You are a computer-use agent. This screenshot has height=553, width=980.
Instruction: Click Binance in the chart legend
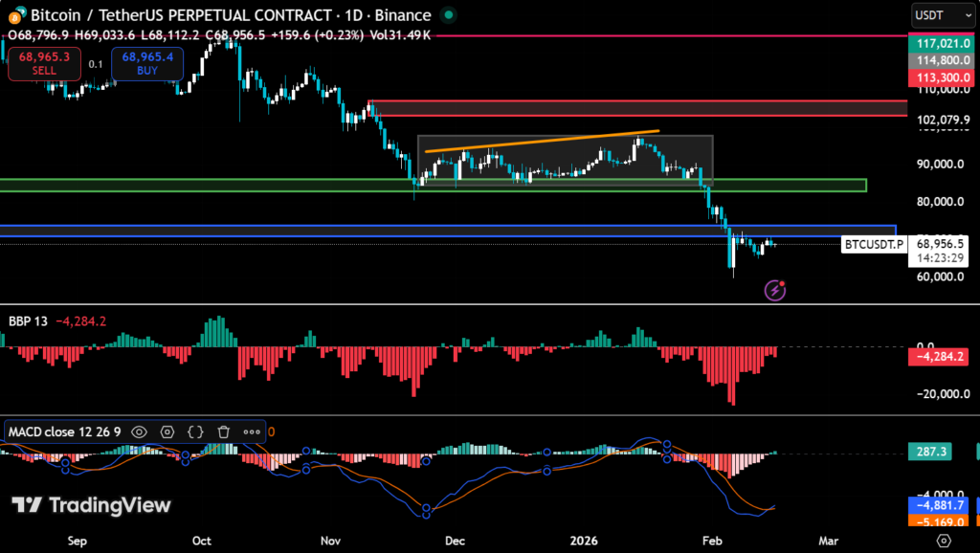(402, 15)
